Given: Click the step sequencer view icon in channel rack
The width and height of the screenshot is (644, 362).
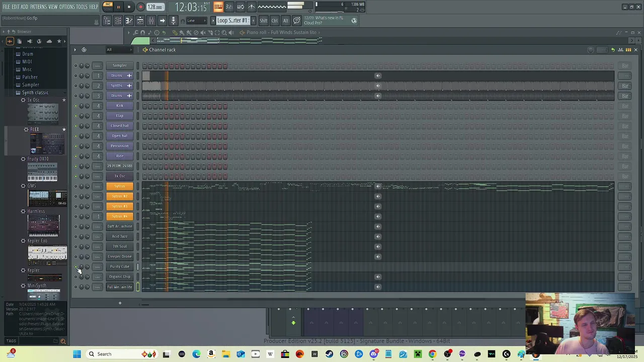Looking at the screenshot, I should 628,50.
